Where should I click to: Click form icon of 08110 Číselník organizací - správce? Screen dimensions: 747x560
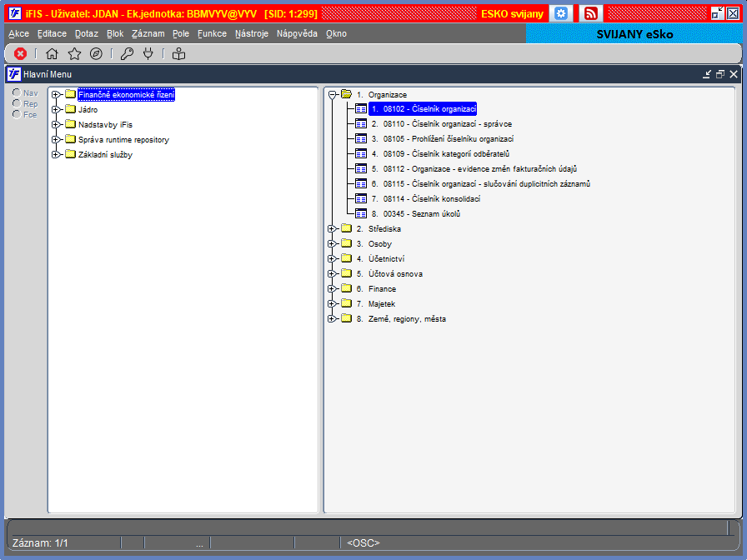(x=361, y=124)
